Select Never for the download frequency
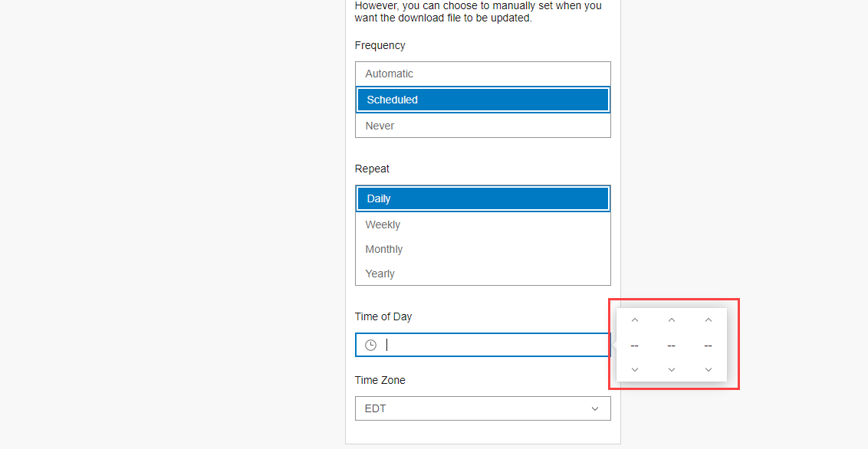This screenshot has height=449, width=868. click(482, 125)
